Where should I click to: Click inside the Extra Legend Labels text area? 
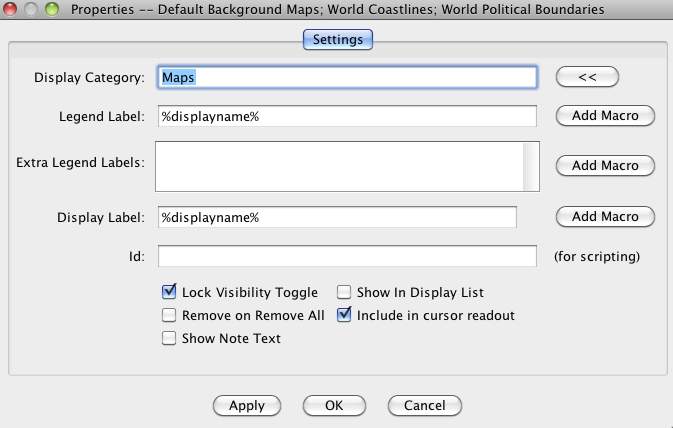point(339,165)
